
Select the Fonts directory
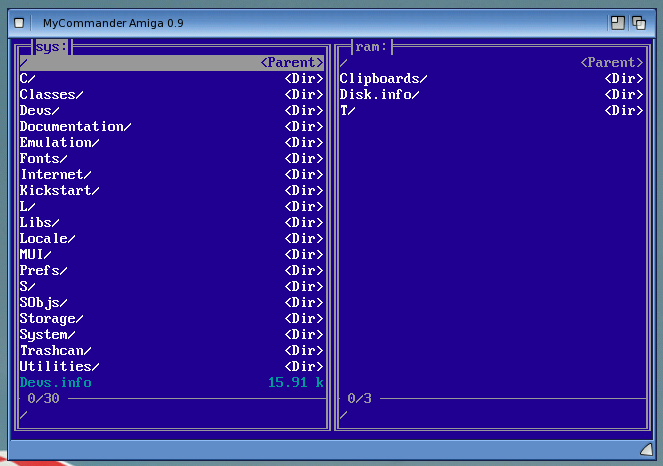pyautogui.click(x=44, y=159)
